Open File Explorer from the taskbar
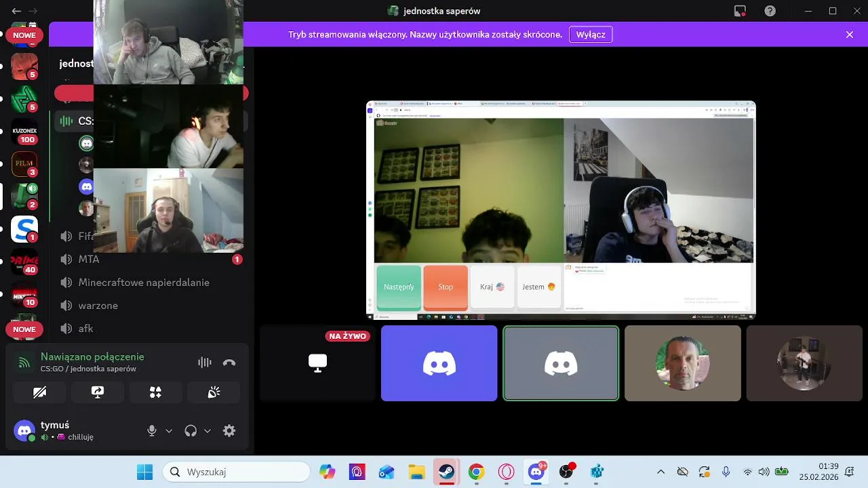 417,472
